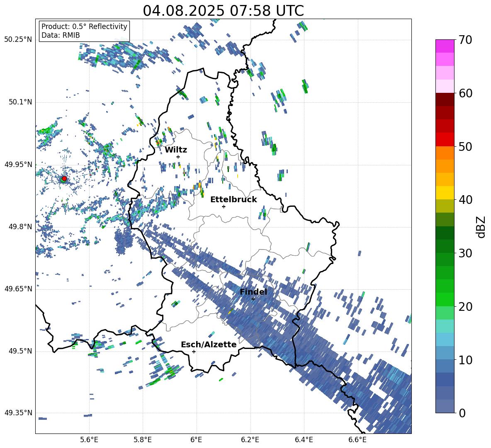Click the Ettelbruck city label

point(233,199)
